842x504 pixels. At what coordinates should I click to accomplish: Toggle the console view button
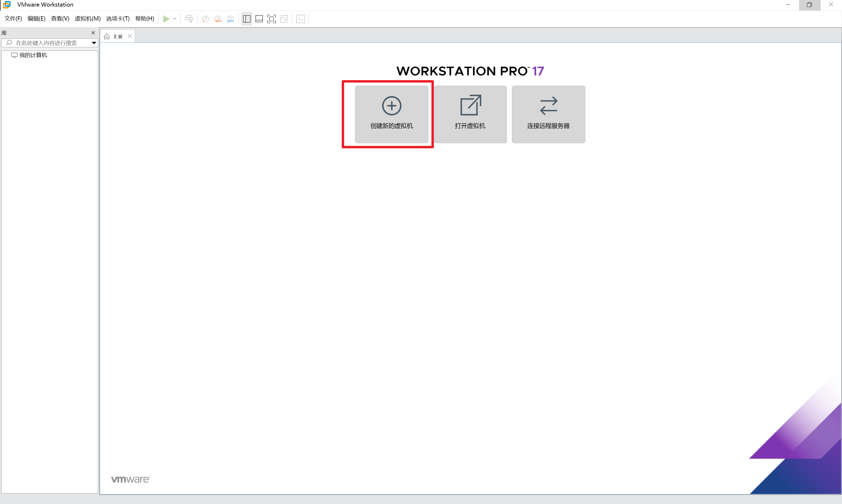click(x=300, y=19)
